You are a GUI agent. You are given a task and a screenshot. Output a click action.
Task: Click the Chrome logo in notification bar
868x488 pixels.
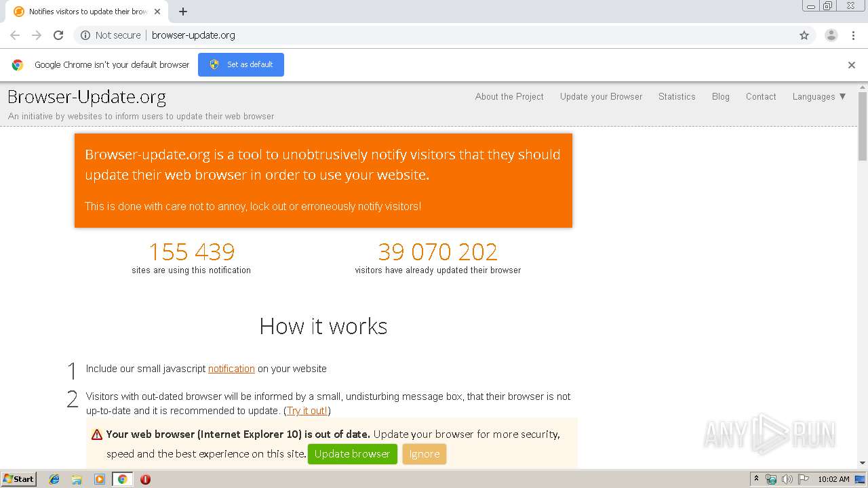pos(18,65)
